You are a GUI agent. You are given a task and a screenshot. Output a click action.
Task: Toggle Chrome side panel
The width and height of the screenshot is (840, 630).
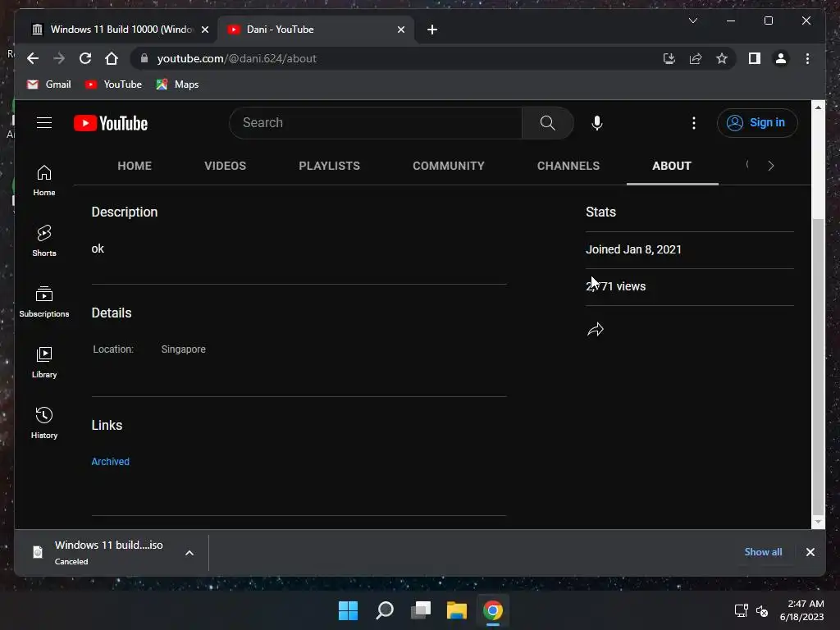[755, 58]
